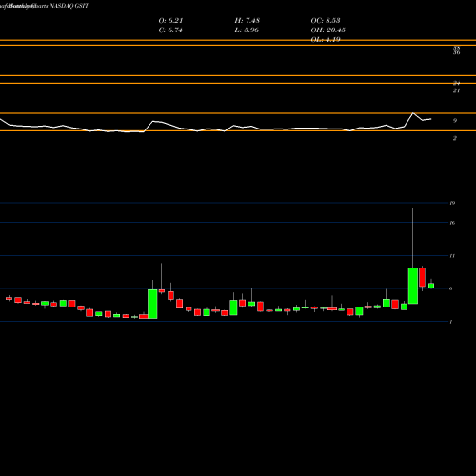Click the indicator axis label '9'

point(455,121)
